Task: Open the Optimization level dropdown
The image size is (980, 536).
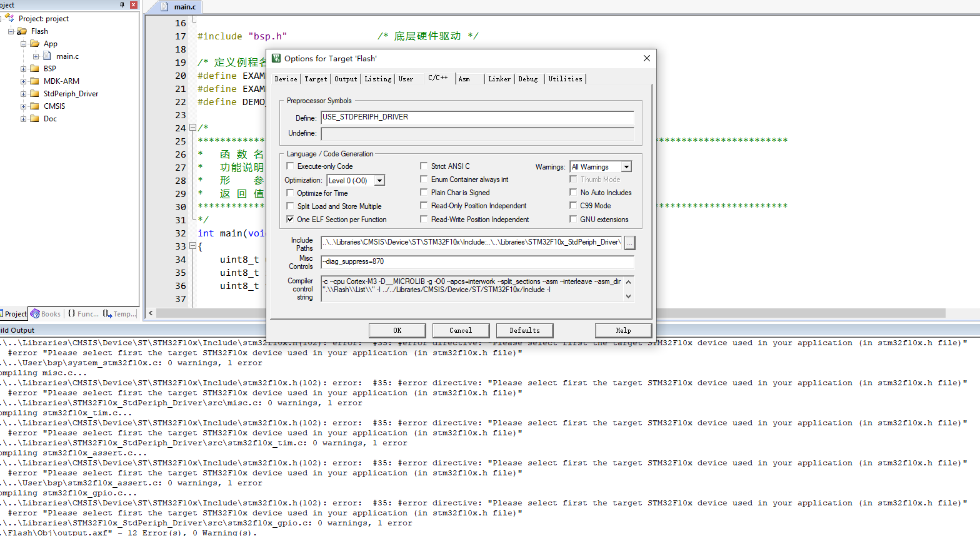Action: coord(379,180)
